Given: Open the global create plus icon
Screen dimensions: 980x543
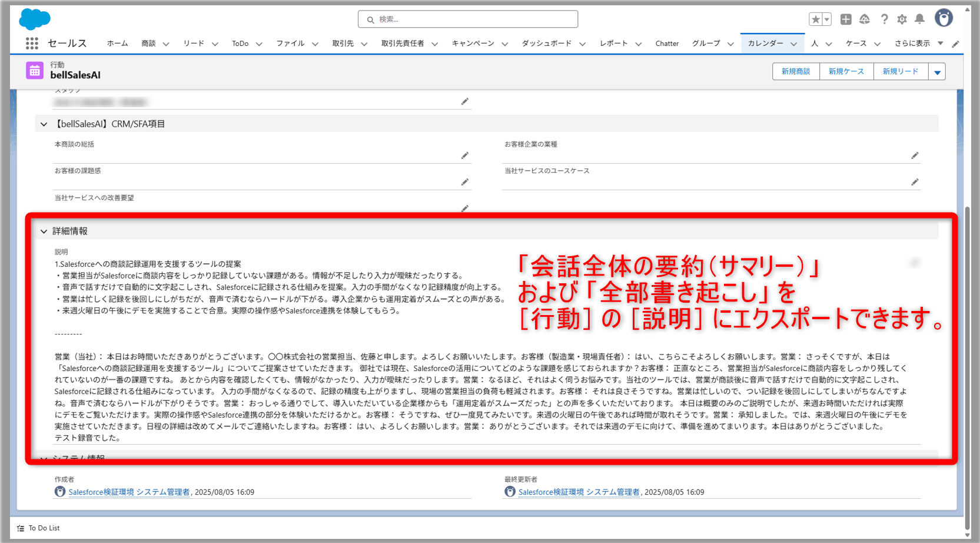Looking at the screenshot, I should pyautogui.click(x=846, y=19).
